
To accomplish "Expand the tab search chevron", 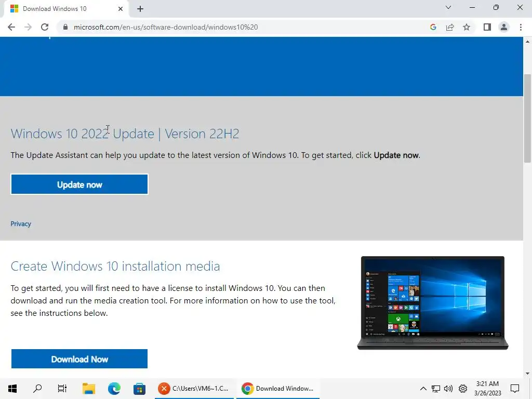I will tap(448, 7).
